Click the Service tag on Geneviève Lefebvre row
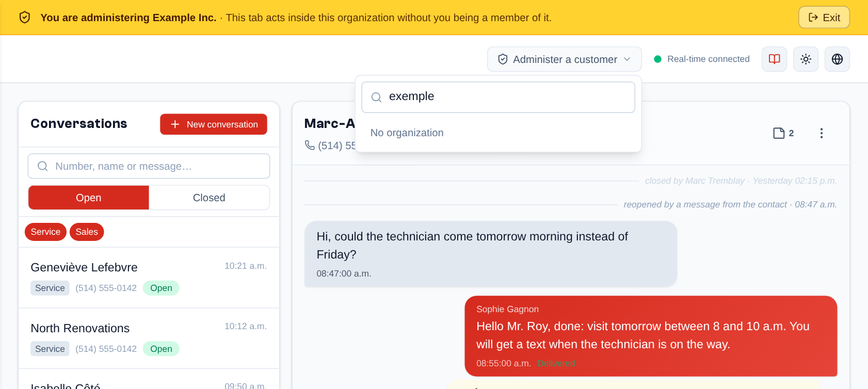This screenshot has height=389, width=868. [x=50, y=288]
